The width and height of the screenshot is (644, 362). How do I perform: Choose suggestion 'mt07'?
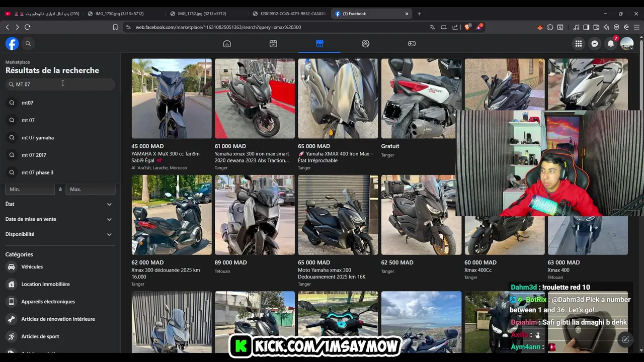pos(59,103)
